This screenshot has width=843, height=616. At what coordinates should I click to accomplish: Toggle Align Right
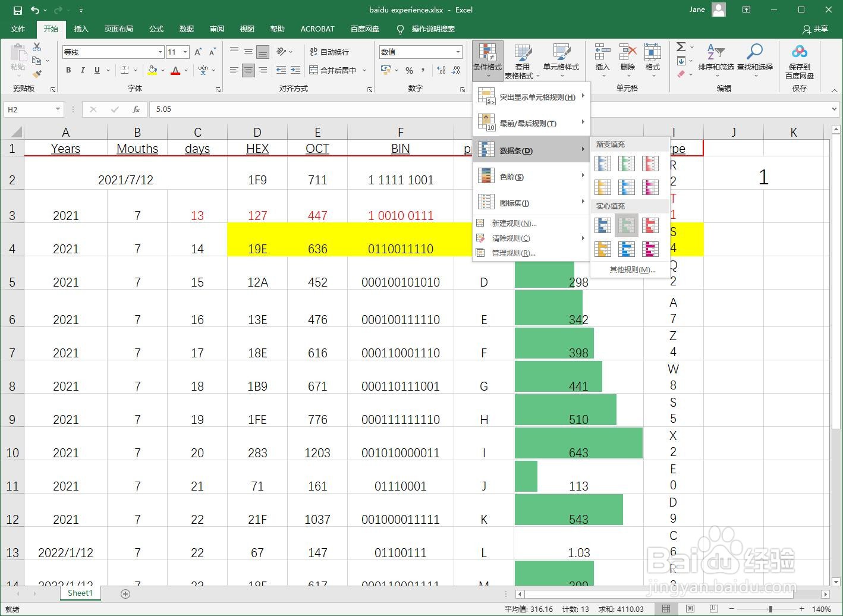(x=263, y=70)
